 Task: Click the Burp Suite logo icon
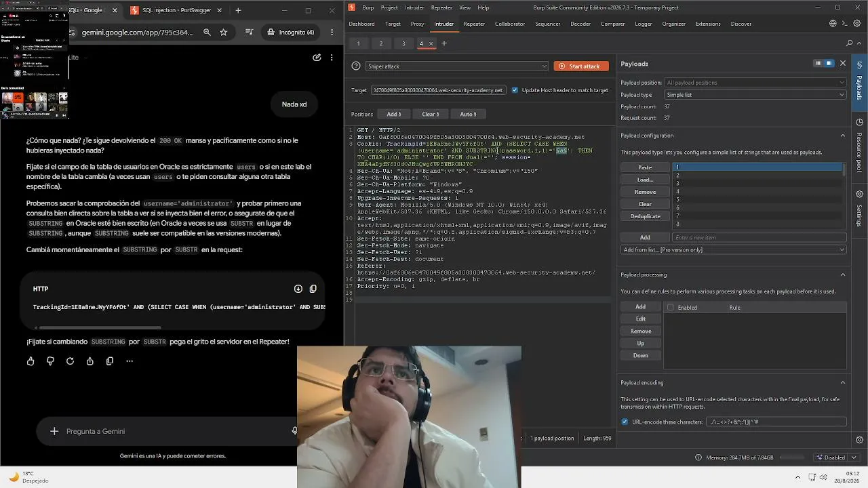(x=352, y=7)
